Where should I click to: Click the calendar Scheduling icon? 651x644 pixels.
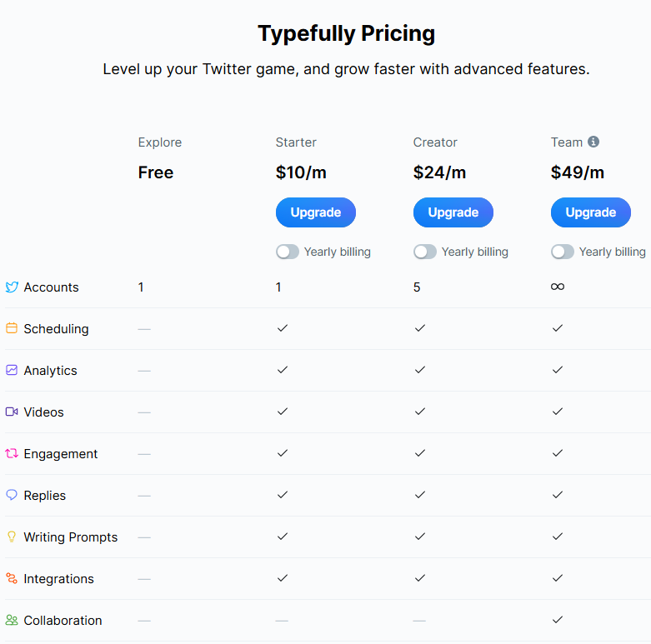coord(12,328)
